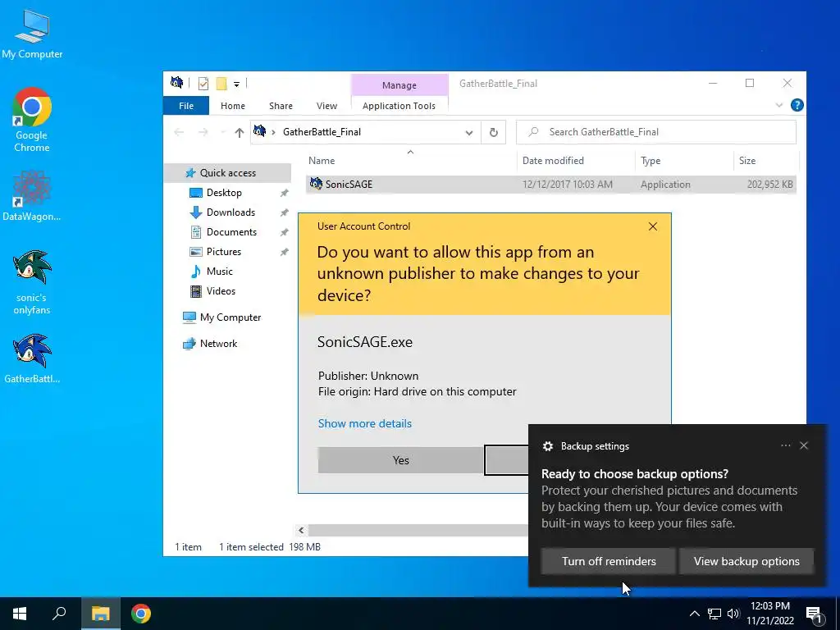Viewport: 840px width, 630px height.
Task: Open Explorer Help icon
Action: click(x=797, y=106)
